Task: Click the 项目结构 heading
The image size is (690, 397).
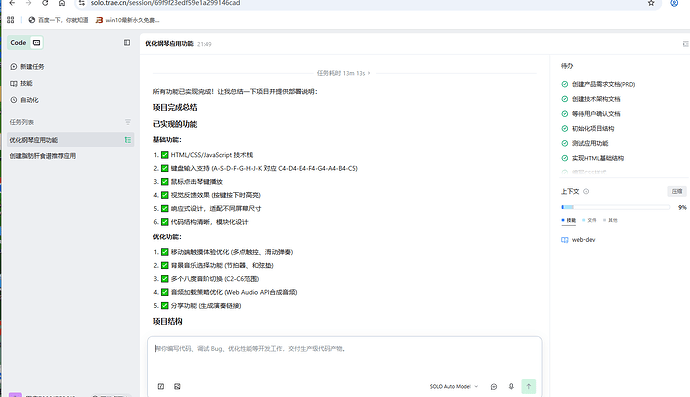Action: pos(168,321)
